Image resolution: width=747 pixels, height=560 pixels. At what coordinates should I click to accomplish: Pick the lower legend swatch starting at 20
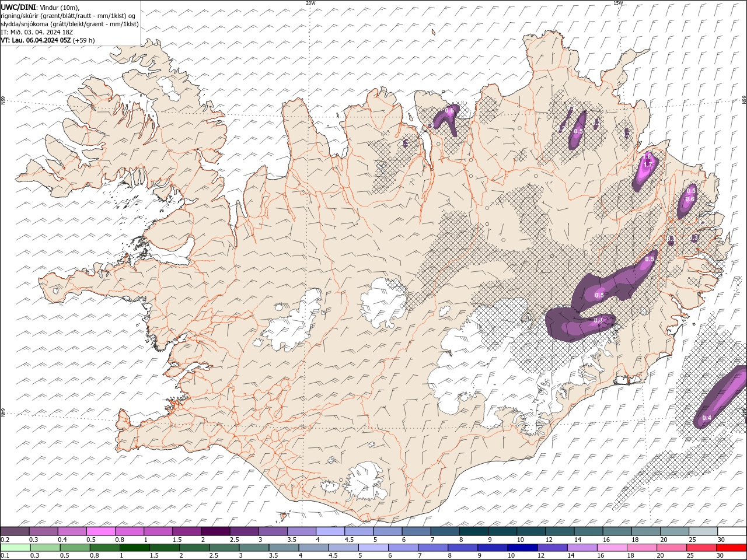[672, 547]
